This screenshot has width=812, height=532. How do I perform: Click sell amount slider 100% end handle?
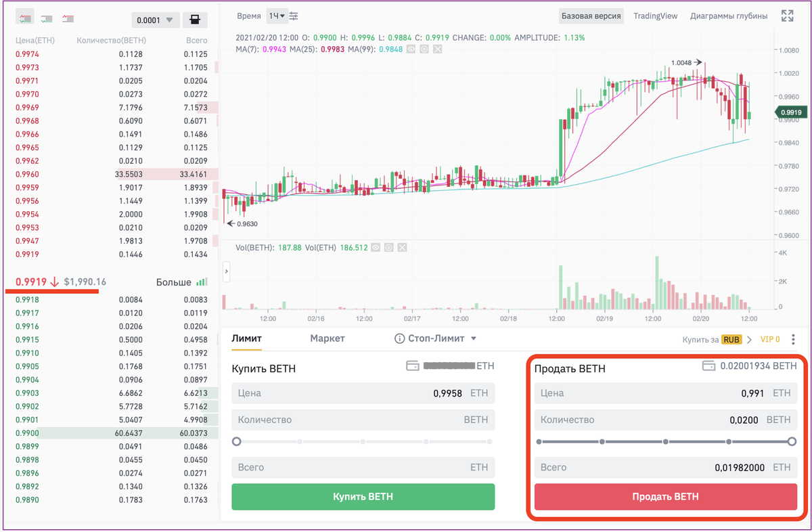pos(792,442)
